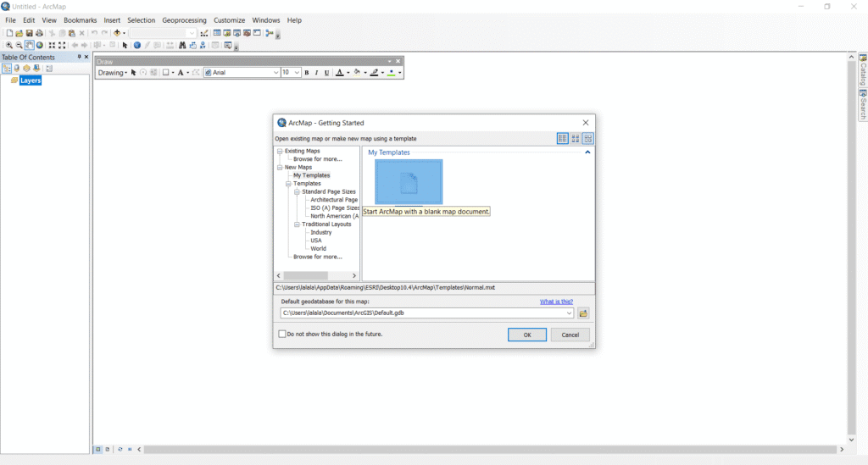The image size is (868, 465).
Task: Change line color swatch
Action: click(x=374, y=73)
